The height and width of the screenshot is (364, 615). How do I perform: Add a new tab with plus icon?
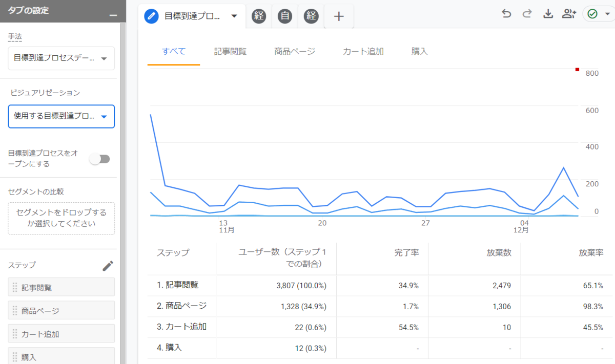click(x=339, y=16)
